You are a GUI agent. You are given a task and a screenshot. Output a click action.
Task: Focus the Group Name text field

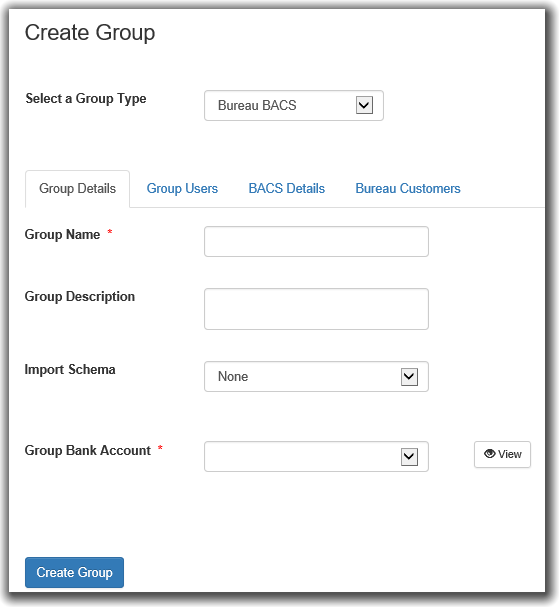click(x=316, y=242)
